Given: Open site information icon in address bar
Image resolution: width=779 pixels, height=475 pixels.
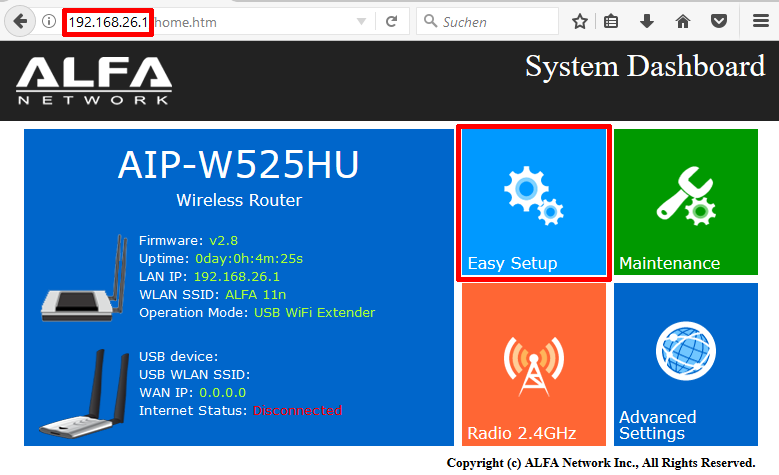Looking at the screenshot, I should click(x=49, y=21).
